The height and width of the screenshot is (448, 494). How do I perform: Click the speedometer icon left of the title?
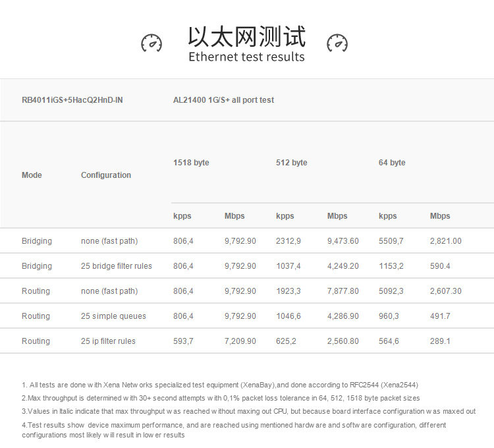point(151,43)
